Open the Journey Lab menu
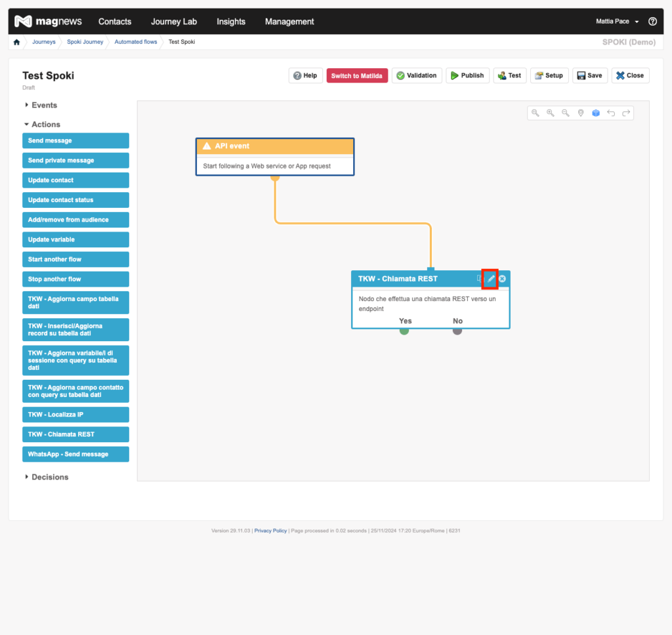Screen dimensions: 672x635 [174, 22]
